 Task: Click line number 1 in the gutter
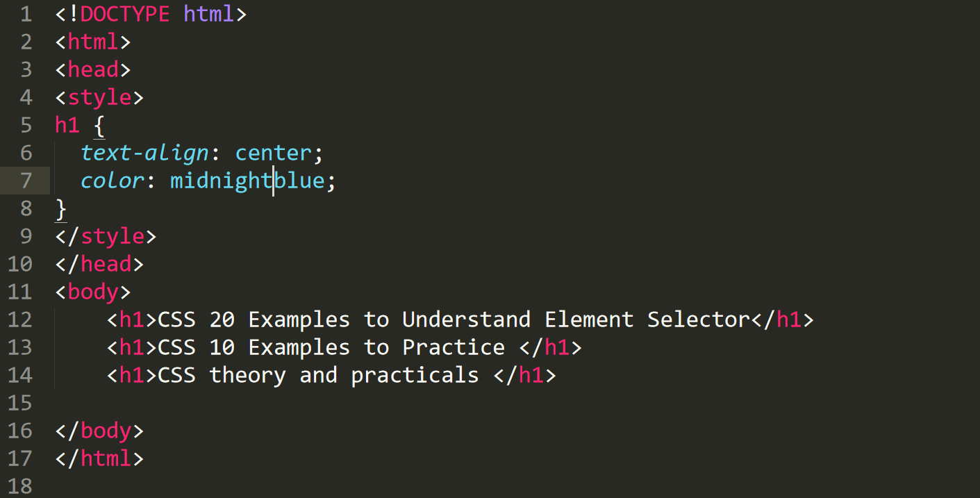[x=25, y=14]
